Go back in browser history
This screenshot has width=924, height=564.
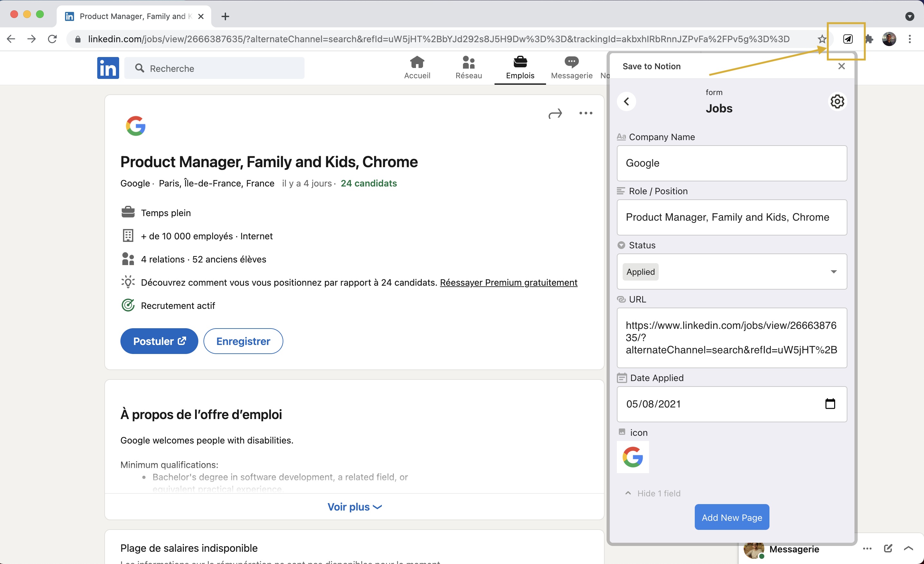click(11, 39)
